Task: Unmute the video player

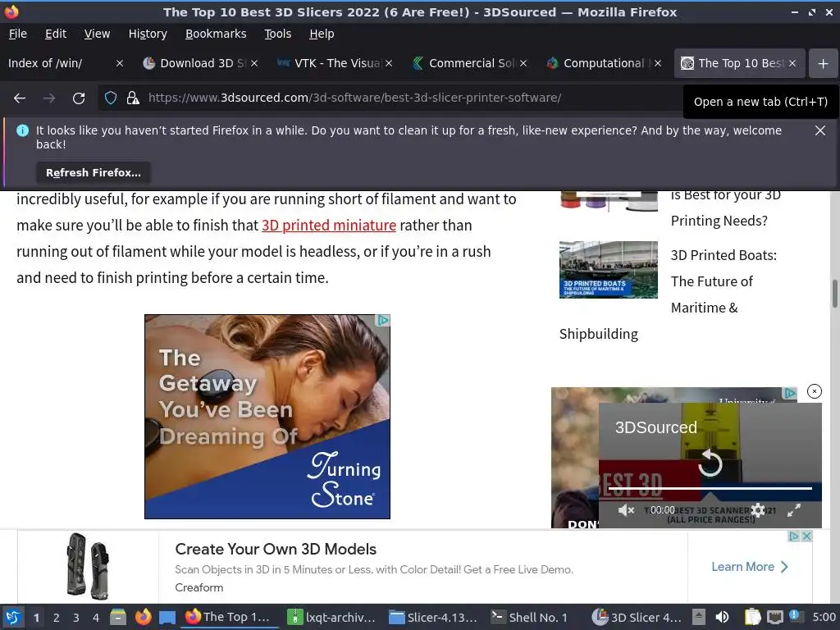Action: pyautogui.click(x=625, y=510)
